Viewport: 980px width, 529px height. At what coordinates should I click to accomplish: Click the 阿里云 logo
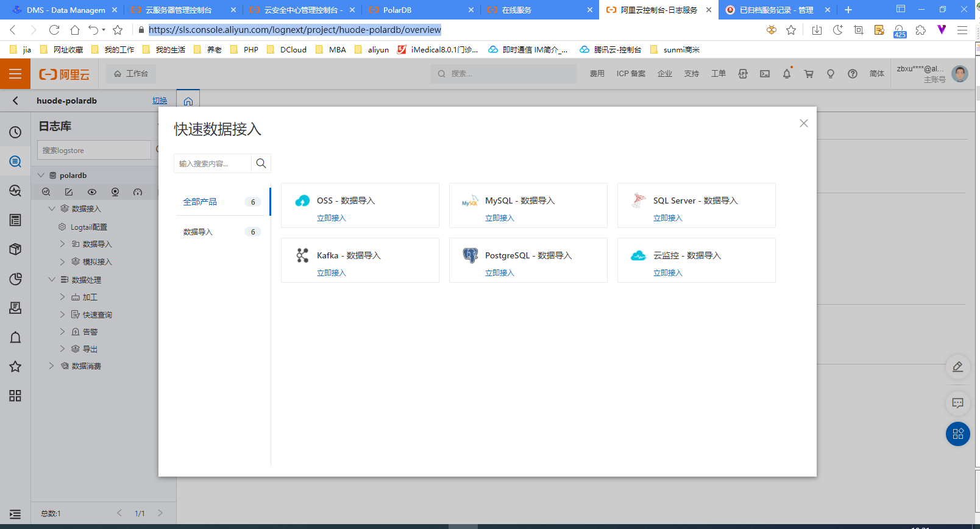[x=64, y=74]
